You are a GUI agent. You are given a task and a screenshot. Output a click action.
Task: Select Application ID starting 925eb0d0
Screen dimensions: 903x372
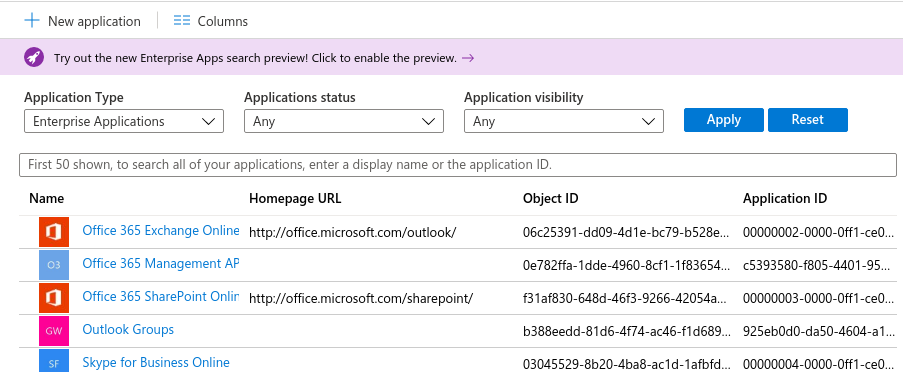pyautogui.click(x=819, y=331)
